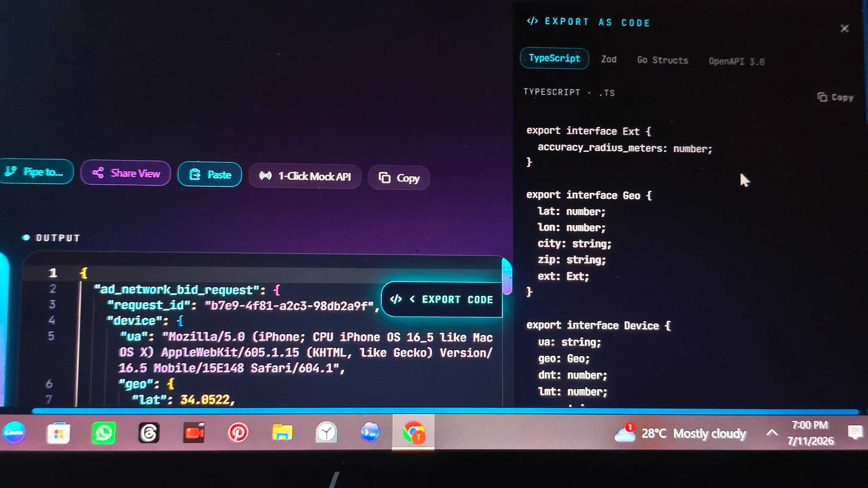Click the "b7e9-4f81-a2c3-98db2a9f" value
The image size is (868, 488).
(x=290, y=306)
